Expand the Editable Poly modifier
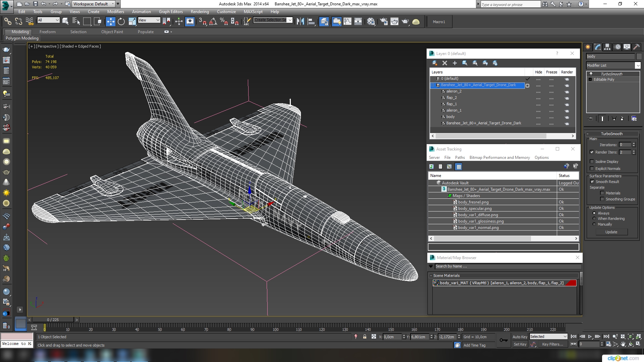The image size is (644, 362). (x=590, y=79)
